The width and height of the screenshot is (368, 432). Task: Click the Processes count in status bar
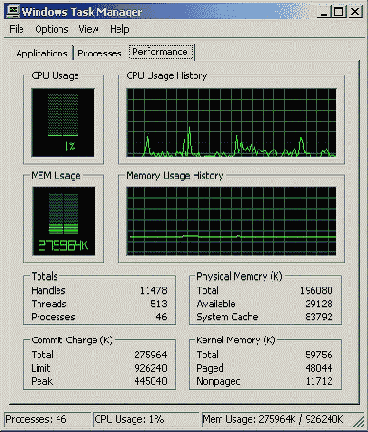coord(36,419)
